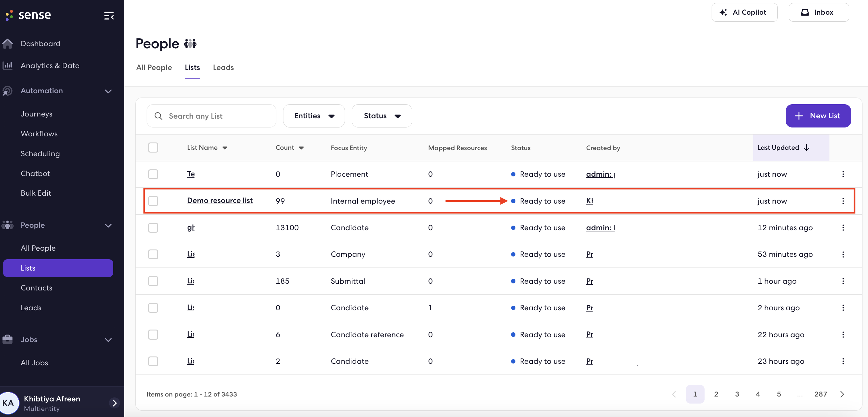Check the 2 hours ago row checkbox
Screen dimensions: 868x417
click(153, 308)
